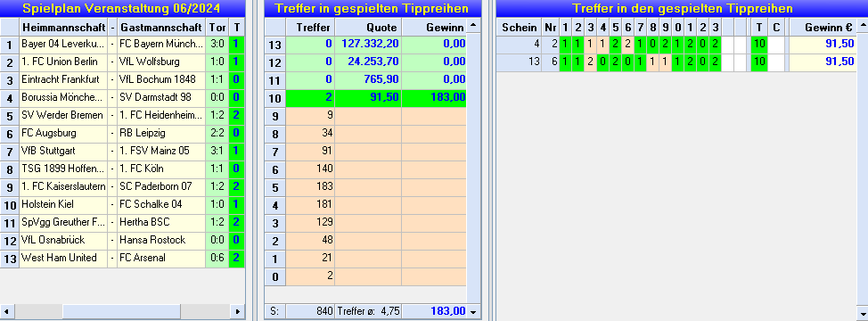Select the SpVgg Greuther F... cell
The height and width of the screenshot is (321, 868).
(x=63, y=222)
